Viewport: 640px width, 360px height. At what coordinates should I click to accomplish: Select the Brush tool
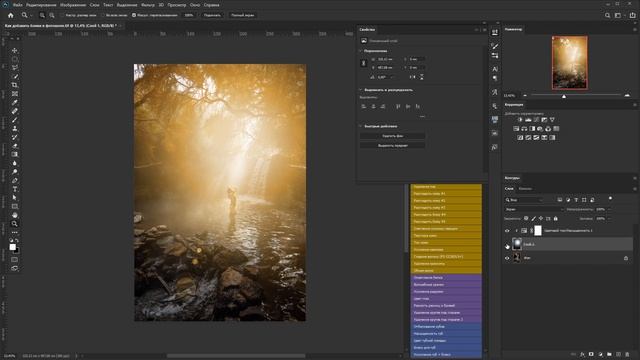pos(15,120)
